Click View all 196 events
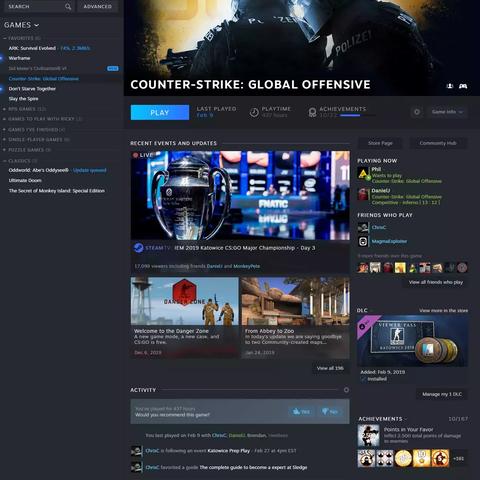 pos(330,368)
